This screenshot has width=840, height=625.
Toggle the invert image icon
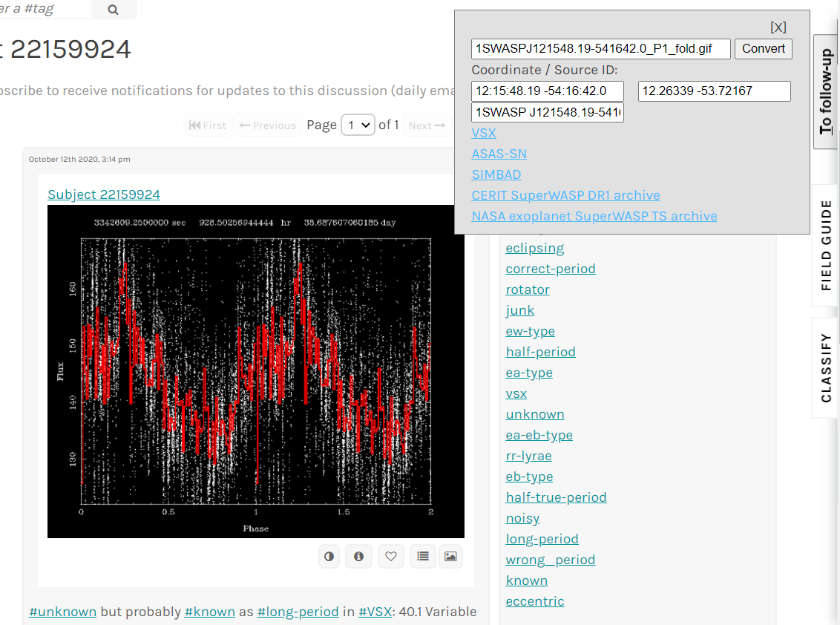coord(329,557)
